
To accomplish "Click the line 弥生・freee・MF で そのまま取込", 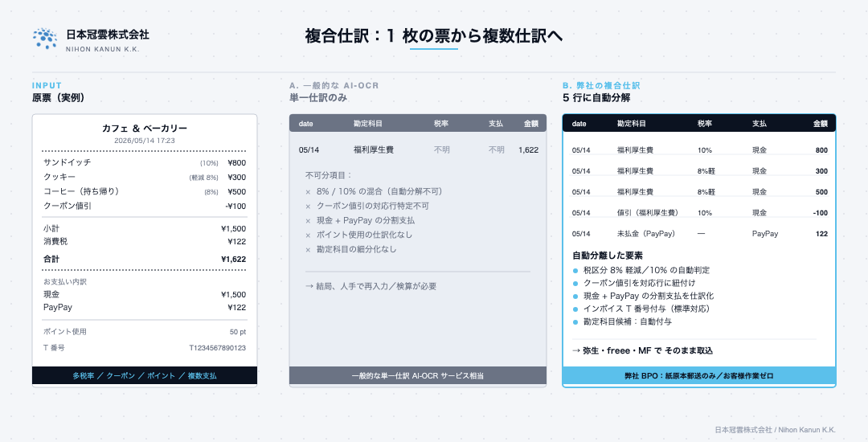I will [642, 350].
